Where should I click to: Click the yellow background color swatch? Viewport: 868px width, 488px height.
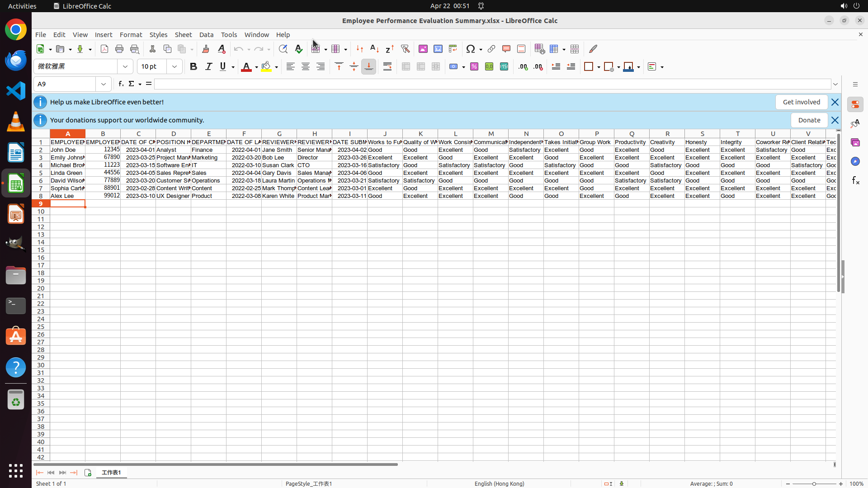pyautogui.click(x=266, y=67)
